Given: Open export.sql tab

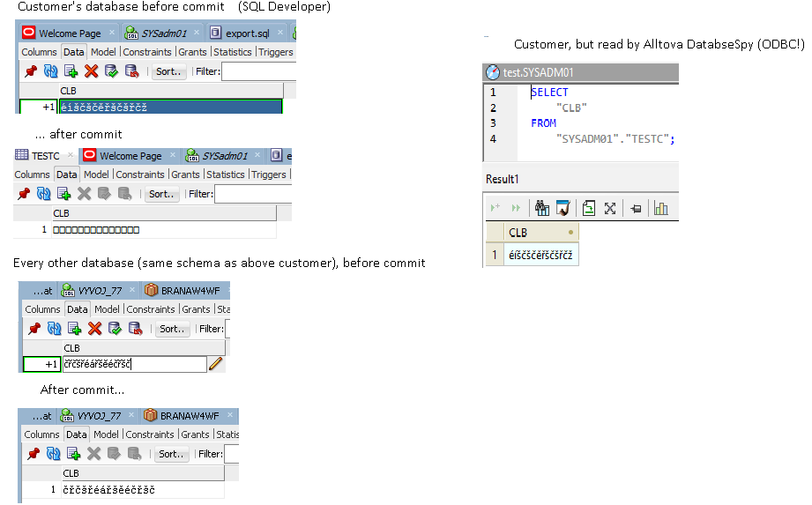Looking at the screenshot, I should 248,33.
